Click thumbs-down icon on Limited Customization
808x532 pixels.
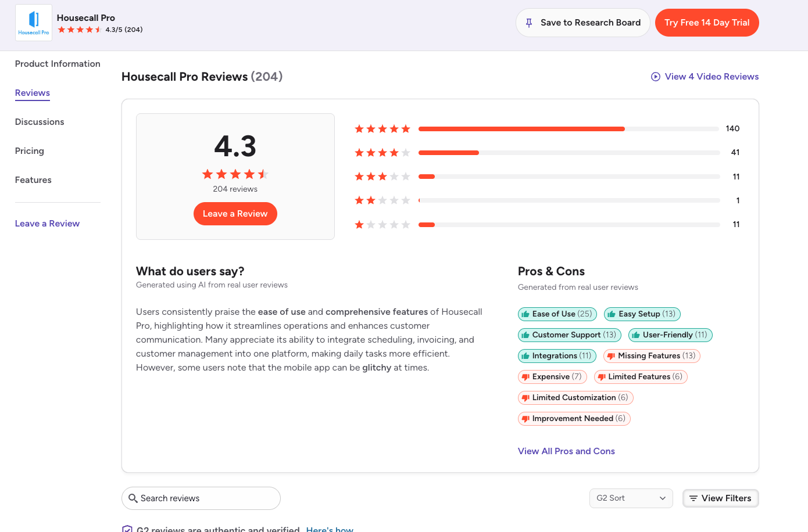[525, 398]
